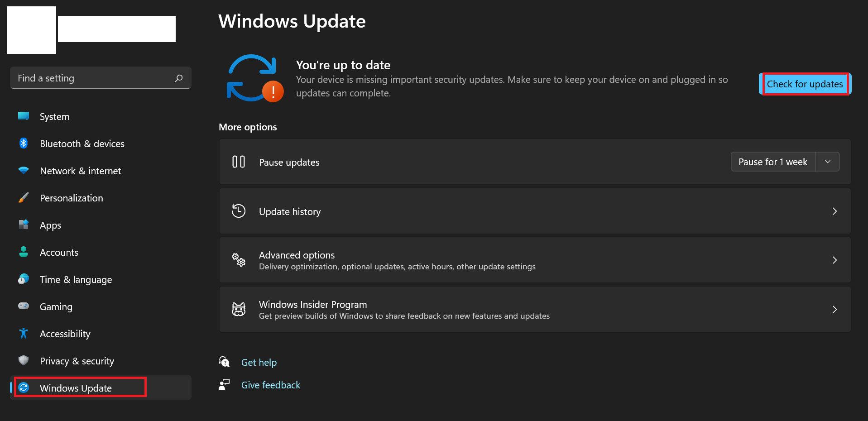Go to Privacy & security
This screenshot has height=421, width=868.
click(101, 361)
